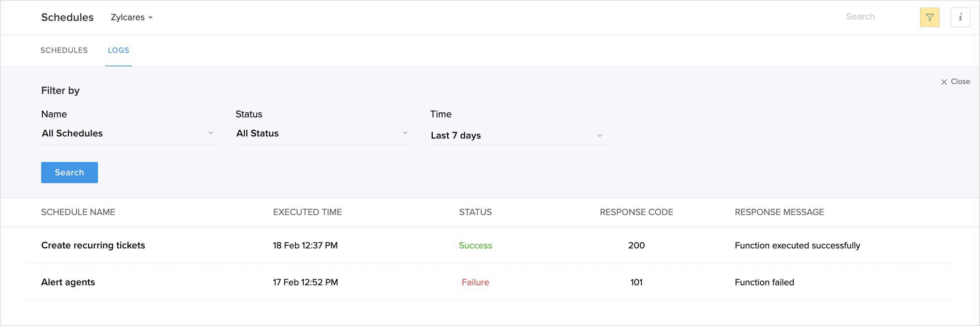Screen dimensions: 980x326
Task: Click the Failure status text
Action: click(475, 282)
